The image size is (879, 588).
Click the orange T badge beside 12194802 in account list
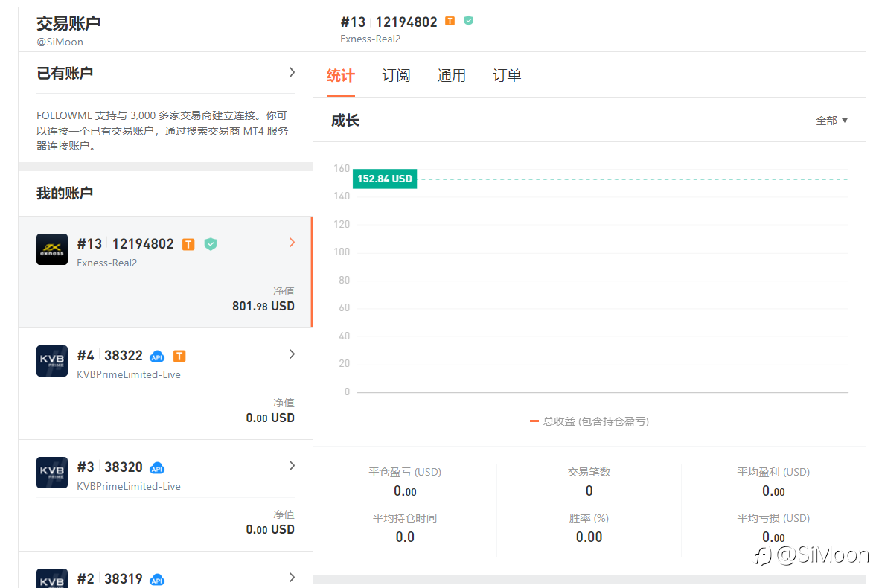tap(188, 244)
